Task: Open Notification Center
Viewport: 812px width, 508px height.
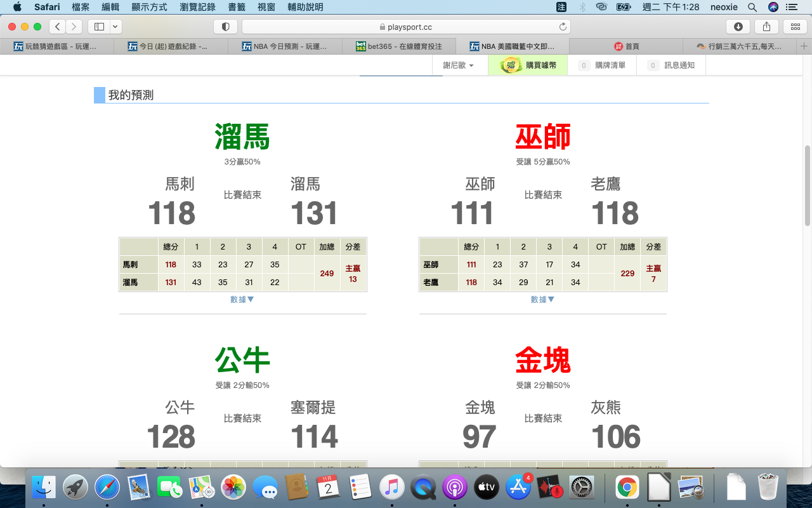Action: pos(791,7)
